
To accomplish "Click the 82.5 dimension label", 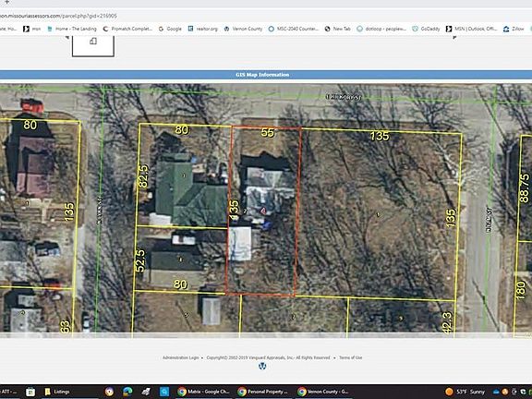I will click(x=143, y=175).
